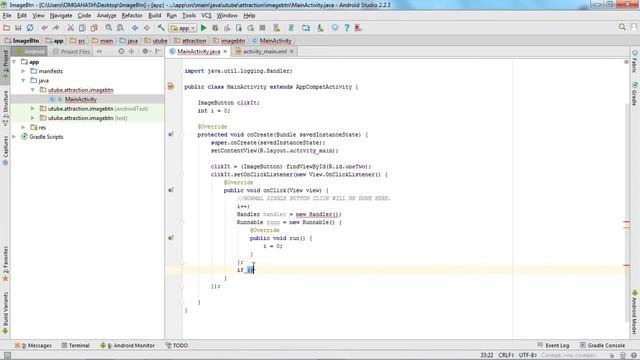Open the Gradle Console tool window
640x360 pixels.
tap(602, 345)
